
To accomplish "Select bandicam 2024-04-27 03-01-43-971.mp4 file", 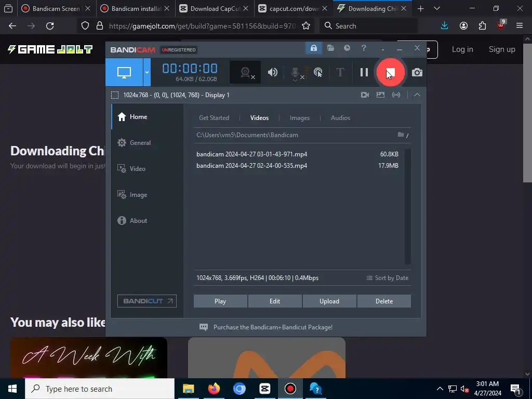I will [x=297, y=154].
